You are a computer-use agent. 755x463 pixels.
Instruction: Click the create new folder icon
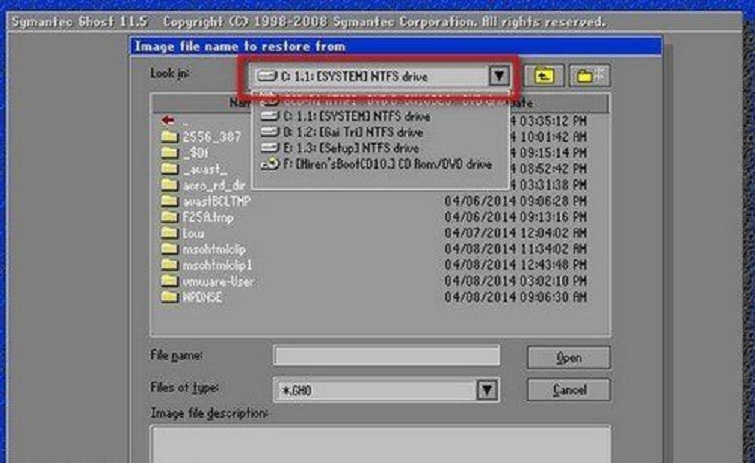[x=589, y=75]
